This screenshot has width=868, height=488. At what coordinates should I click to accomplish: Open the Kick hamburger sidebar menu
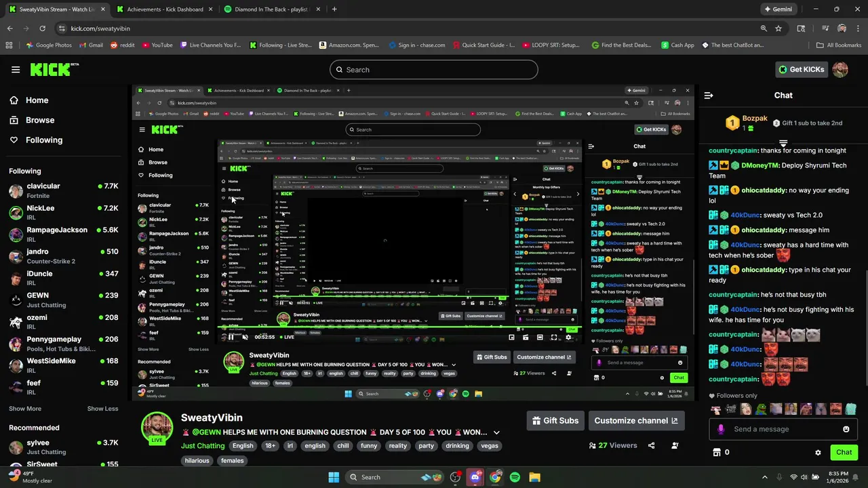[16, 69]
